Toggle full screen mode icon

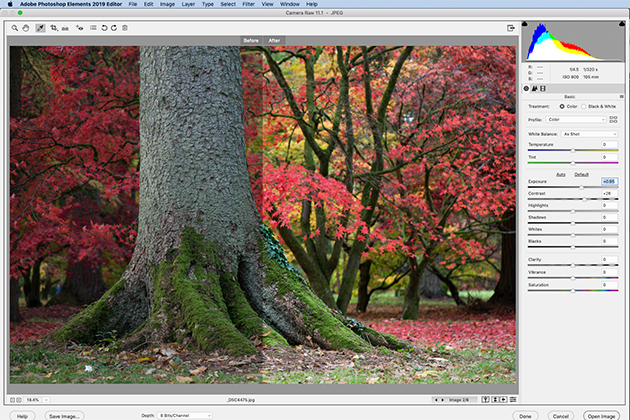coord(511,28)
